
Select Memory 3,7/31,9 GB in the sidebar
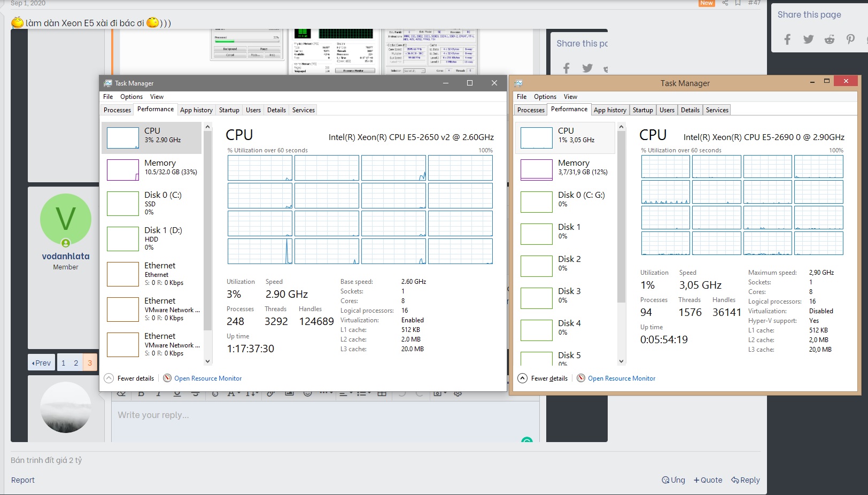565,170
